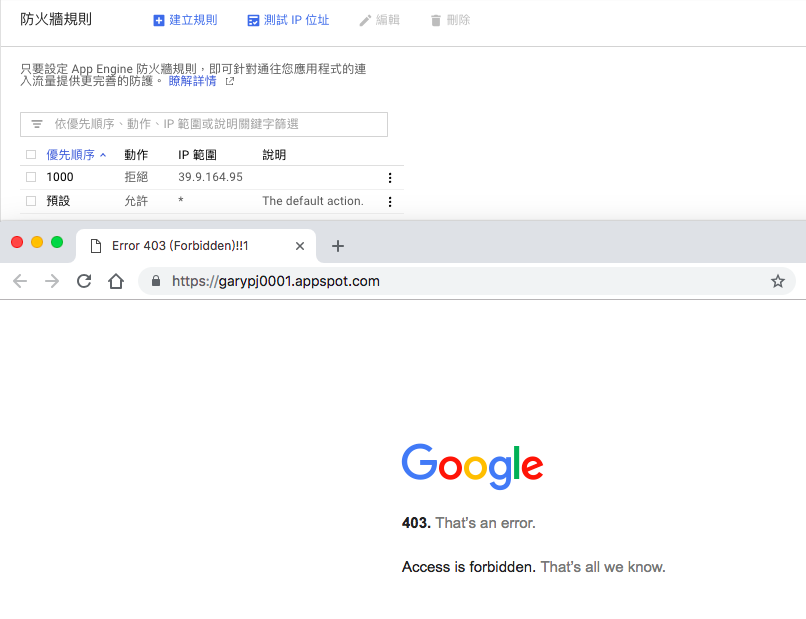Viewport: 806px width, 619px height.
Task: Click the Create Rule (建立規則) plus icon
Action: (x=159, y=21)
